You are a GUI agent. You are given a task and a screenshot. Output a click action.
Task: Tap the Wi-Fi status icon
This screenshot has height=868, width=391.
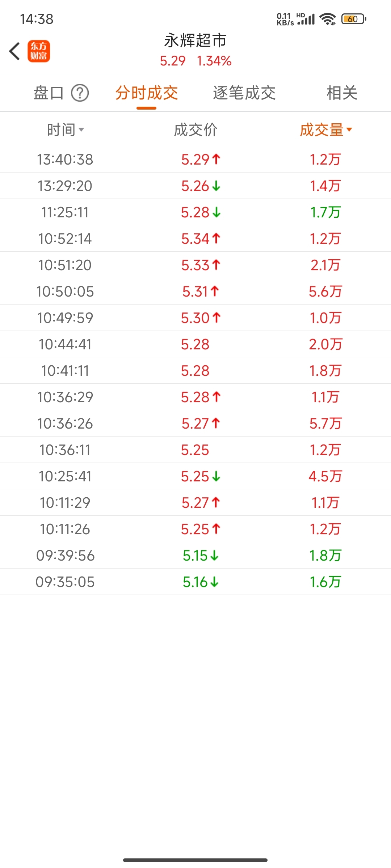pyautogui.click(x=328, y=19)
